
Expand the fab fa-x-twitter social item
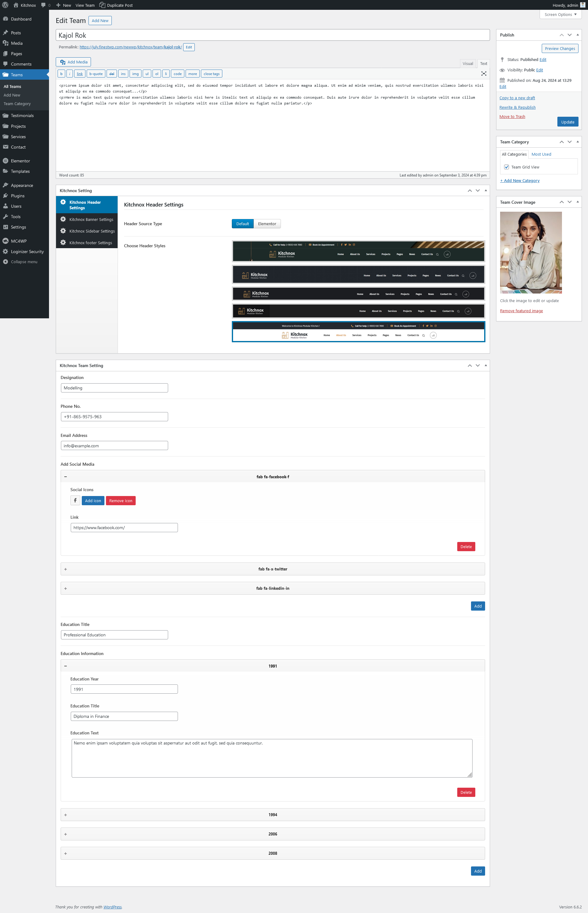[272, 569]
